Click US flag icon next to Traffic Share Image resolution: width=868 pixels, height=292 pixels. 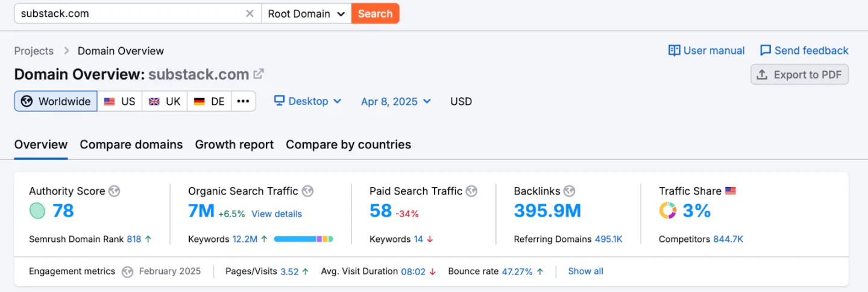pos(731,191)
